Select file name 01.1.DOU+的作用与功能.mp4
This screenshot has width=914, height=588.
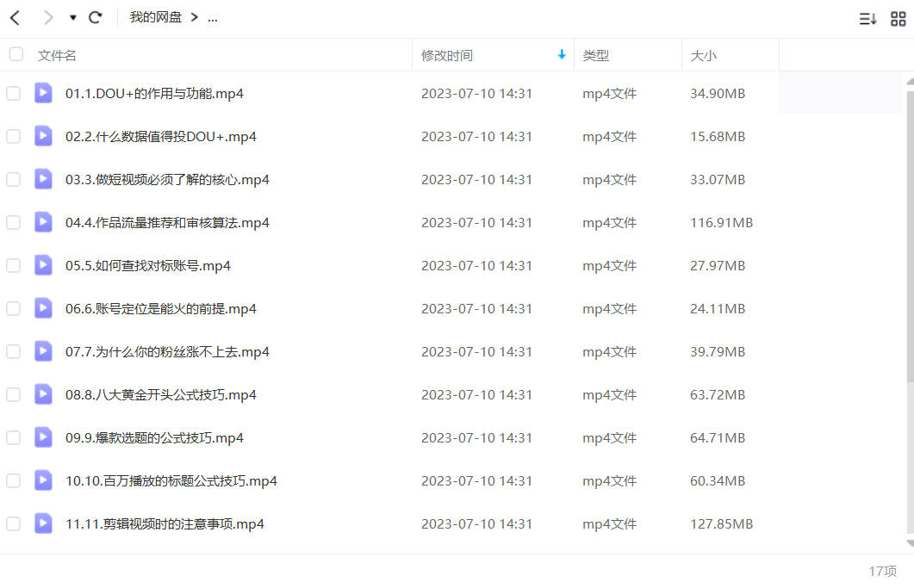[154, 93]
